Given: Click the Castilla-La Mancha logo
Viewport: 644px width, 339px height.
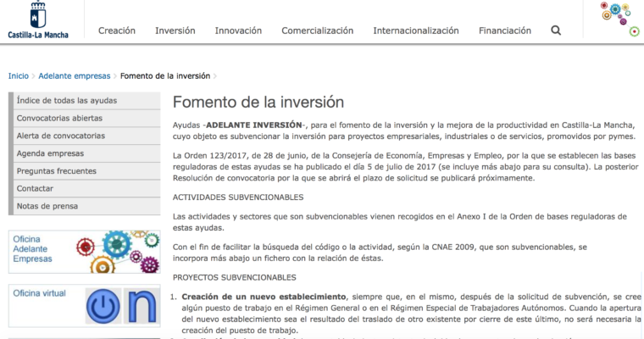Looking at the screenshot, I should [38, 19].
